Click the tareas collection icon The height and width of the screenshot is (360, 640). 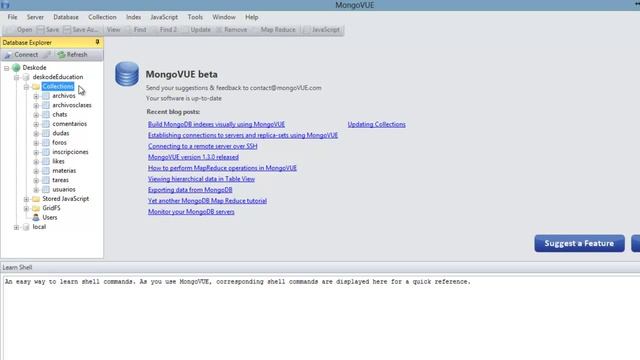click(46, 180)
